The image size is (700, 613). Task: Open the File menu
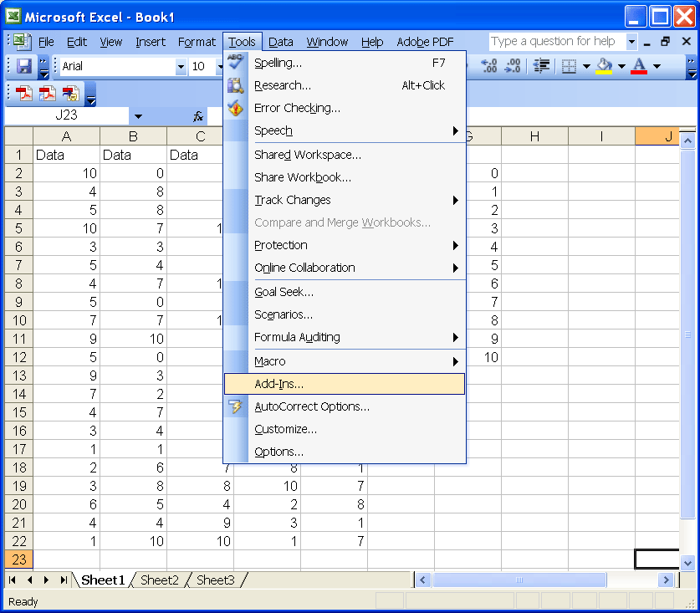point(46,42)
